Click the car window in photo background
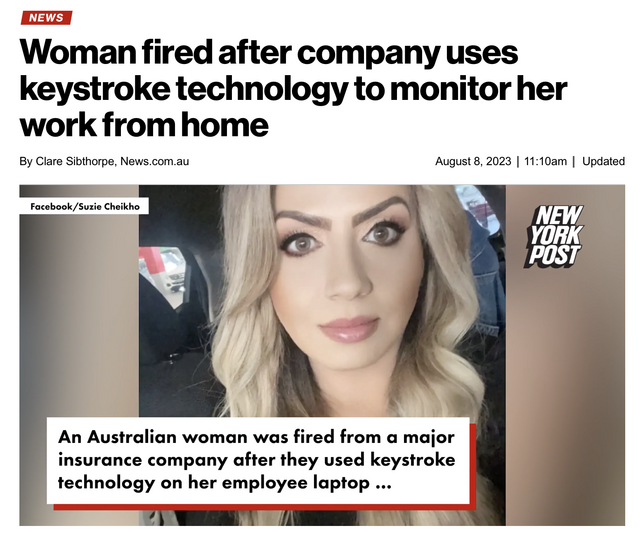 [163, 273]
